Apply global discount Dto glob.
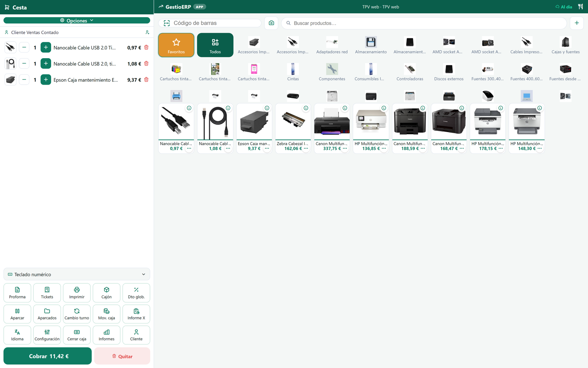The width and height of the screenshot is (588, 368). pos(136,293)
